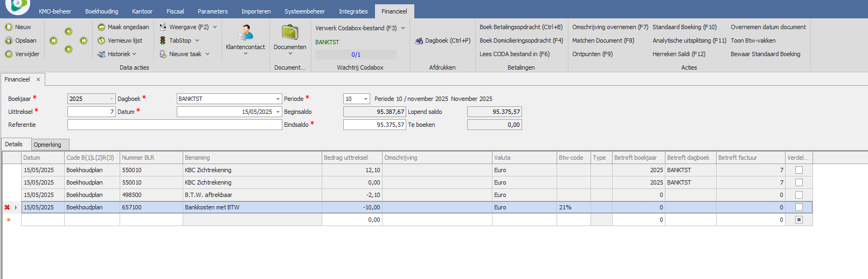Click the Opslaan save icon
This screenshot has height=279, width=868.
9,40
